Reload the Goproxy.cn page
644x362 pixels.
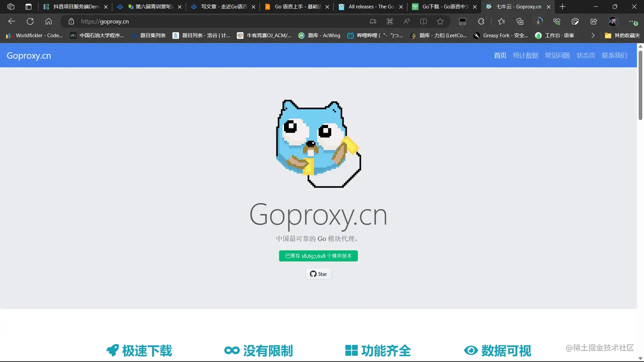coord(30,21)
